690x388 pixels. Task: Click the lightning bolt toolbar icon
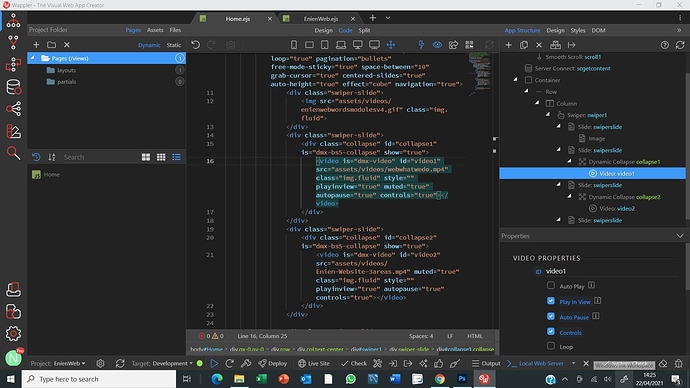click(421, 45)
